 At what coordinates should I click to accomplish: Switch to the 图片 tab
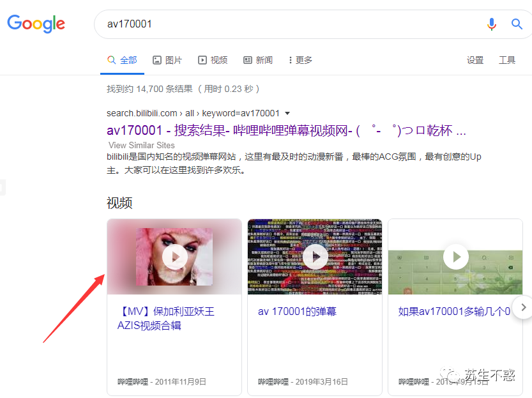(167, 60)
